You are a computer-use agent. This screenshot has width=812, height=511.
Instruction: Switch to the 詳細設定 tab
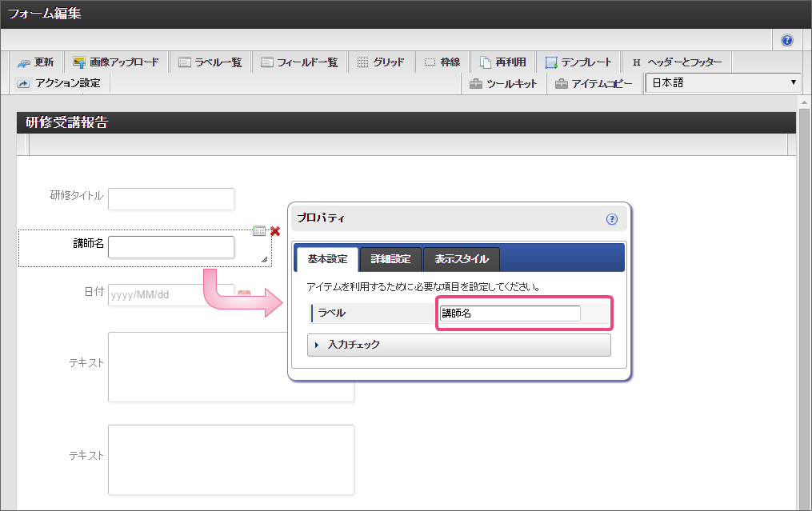tap(390, 259)
